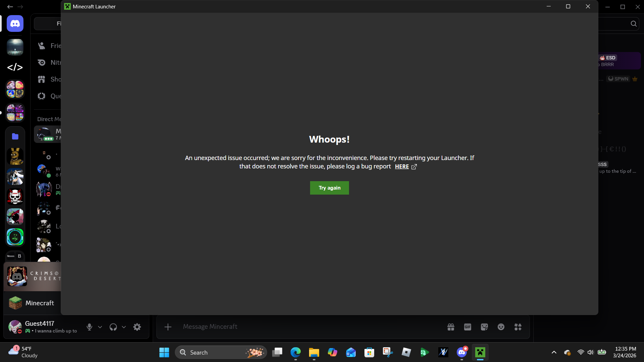The image size is (644, 362).
Task: Open Task View from the taskbar
Action: [x=277, y=353]
